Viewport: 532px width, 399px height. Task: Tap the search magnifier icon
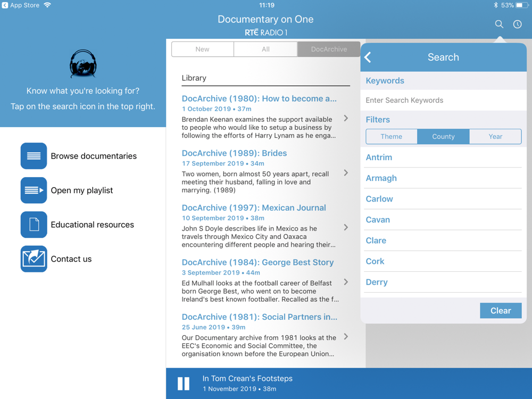click(499, 24)
